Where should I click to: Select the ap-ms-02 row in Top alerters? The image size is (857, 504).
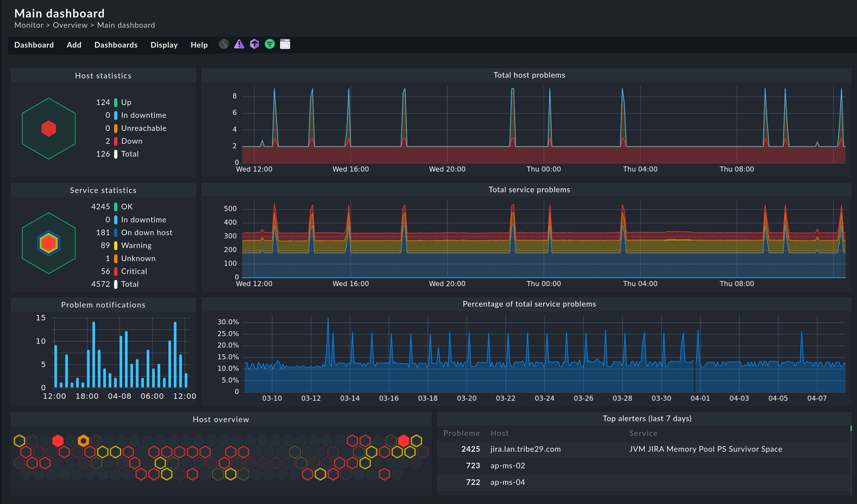pyautogui.click(x=507, y=465)
